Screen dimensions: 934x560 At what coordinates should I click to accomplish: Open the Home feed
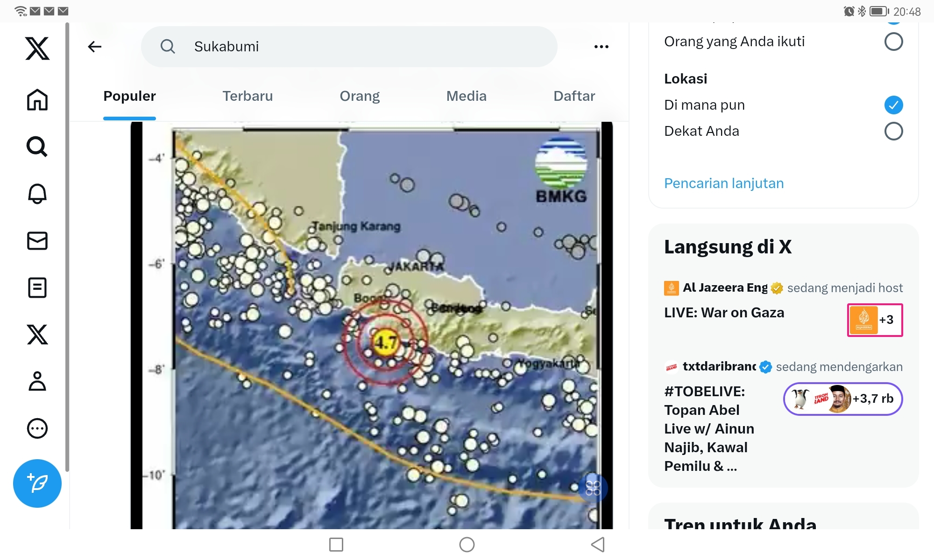pyautogui.click(x=37, y=100)
